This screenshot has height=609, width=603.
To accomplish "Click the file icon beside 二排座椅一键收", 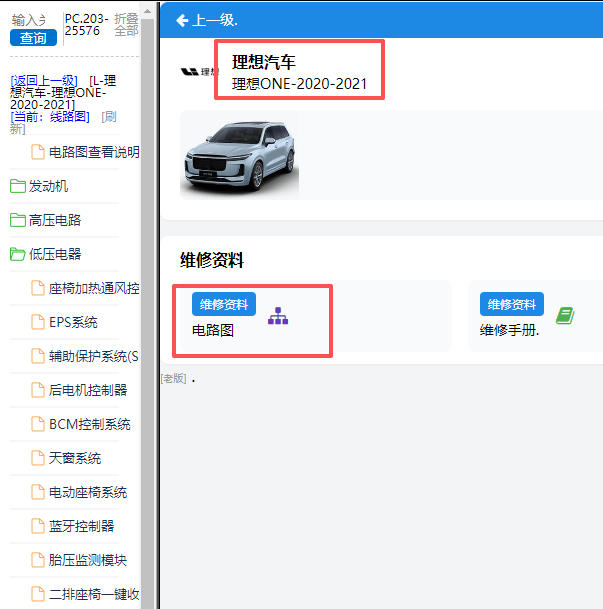I will pyautogui.click(x=38, y=594).
